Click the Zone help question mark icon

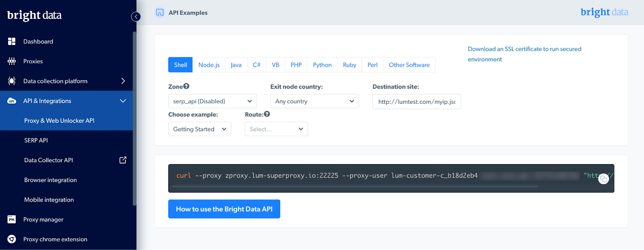pyautogui.click(x=186, y=86)
